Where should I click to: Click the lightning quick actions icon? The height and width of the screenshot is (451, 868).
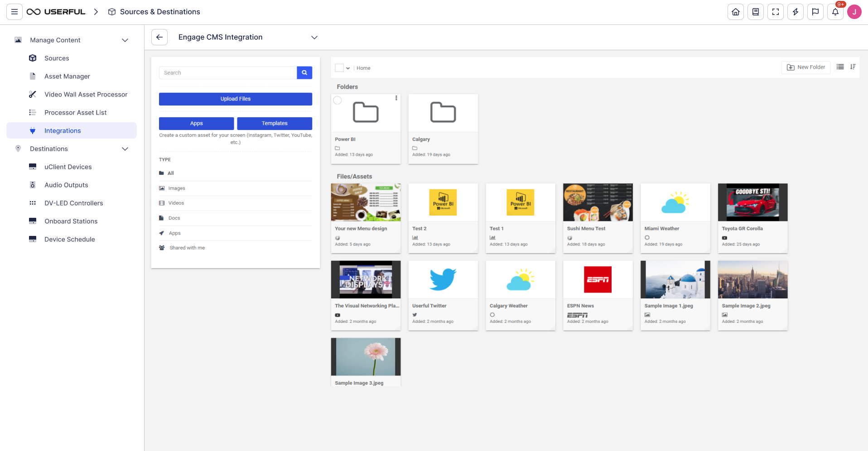tap(796, 12)
